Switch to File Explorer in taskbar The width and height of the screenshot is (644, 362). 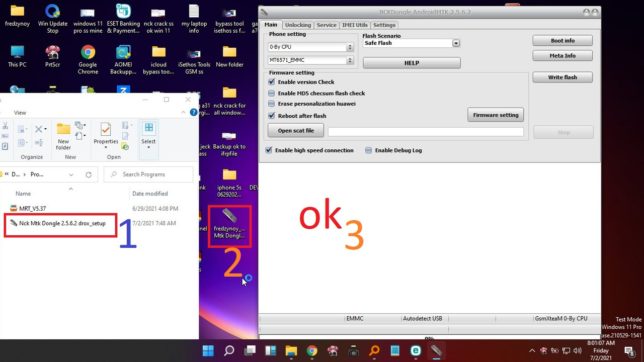291,350
